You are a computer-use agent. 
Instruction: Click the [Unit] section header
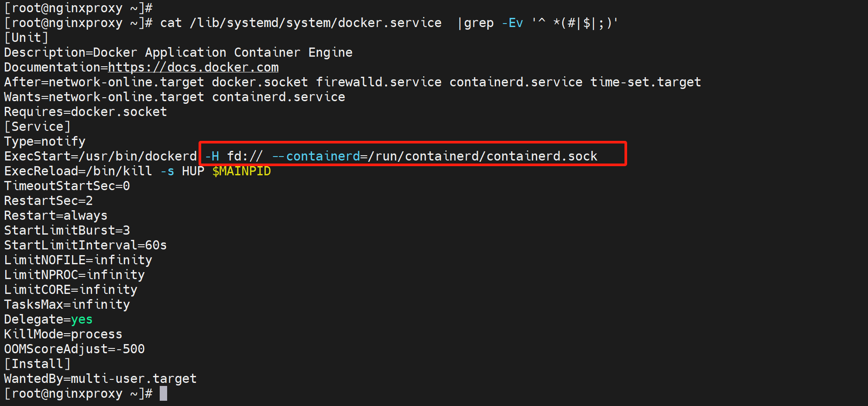pyautogui.click(x=26, y=38)
